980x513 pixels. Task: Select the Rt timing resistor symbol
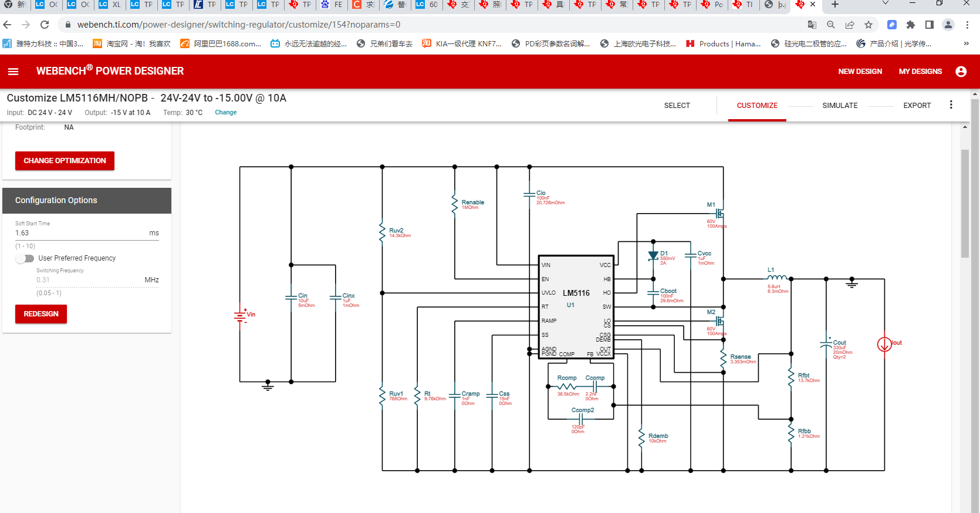pyautogui.click(x=417, y=396)
